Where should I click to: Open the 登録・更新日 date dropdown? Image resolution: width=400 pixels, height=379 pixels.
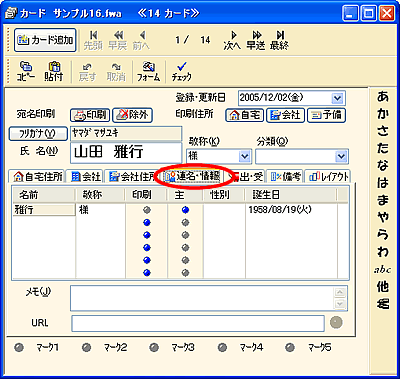click(337, 98)
